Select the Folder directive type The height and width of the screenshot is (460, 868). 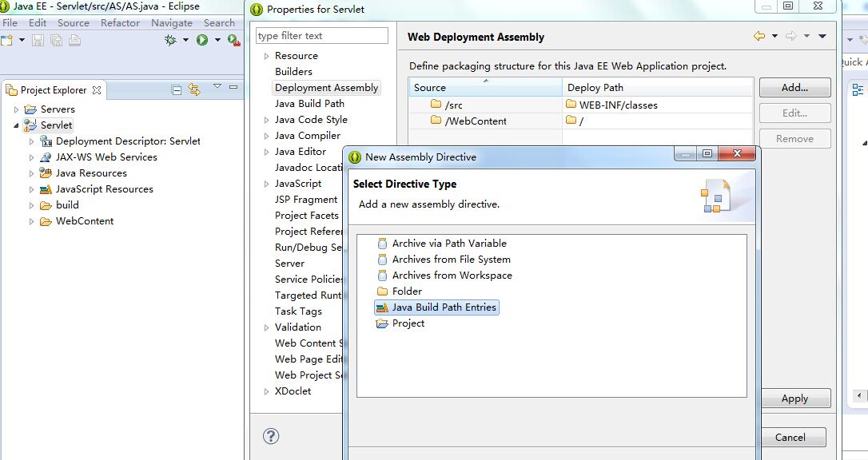click(407, 291)
